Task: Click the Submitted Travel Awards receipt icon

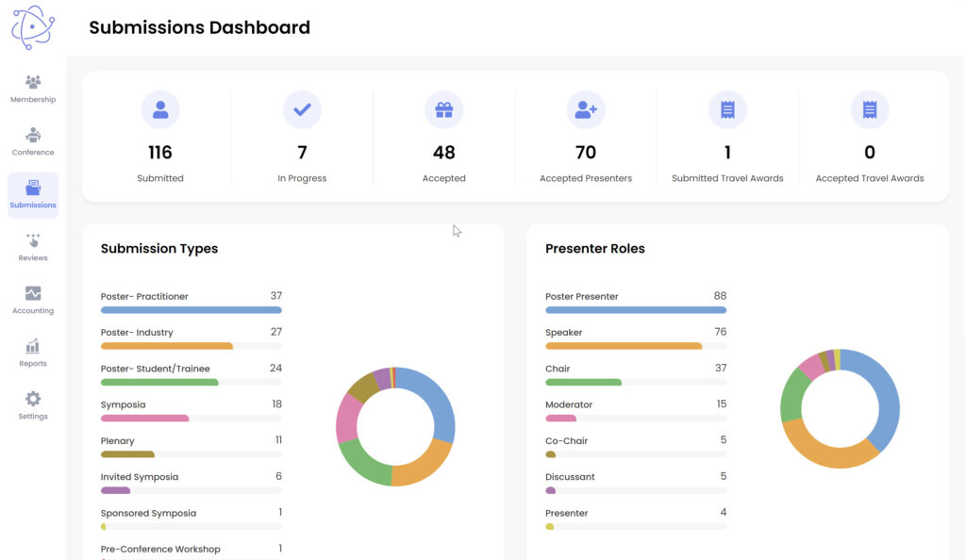Action: click(727, 110)
